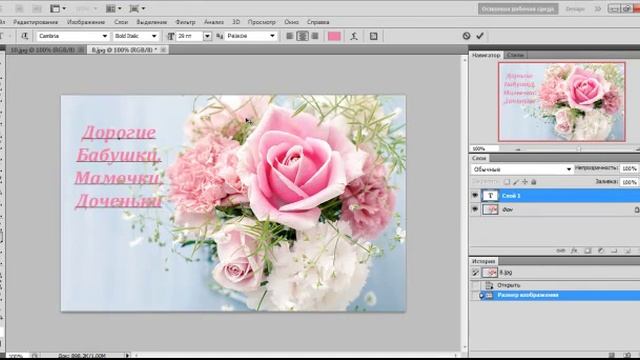Click the font size input field

189,36
